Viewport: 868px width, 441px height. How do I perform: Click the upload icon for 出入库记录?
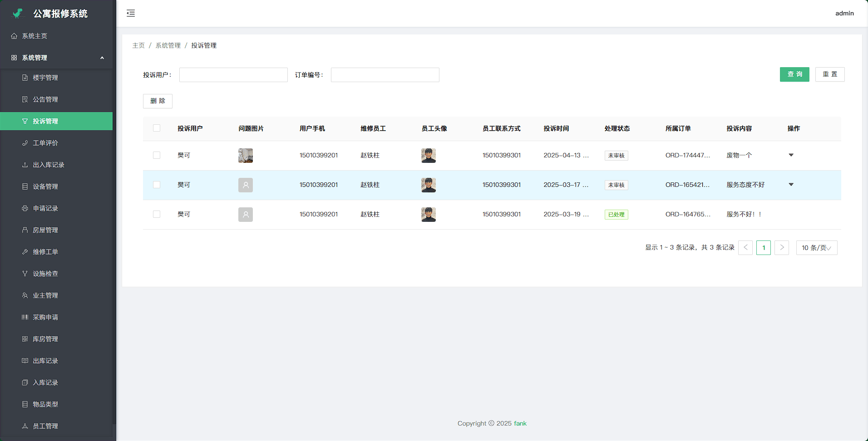tap(25, 165)
